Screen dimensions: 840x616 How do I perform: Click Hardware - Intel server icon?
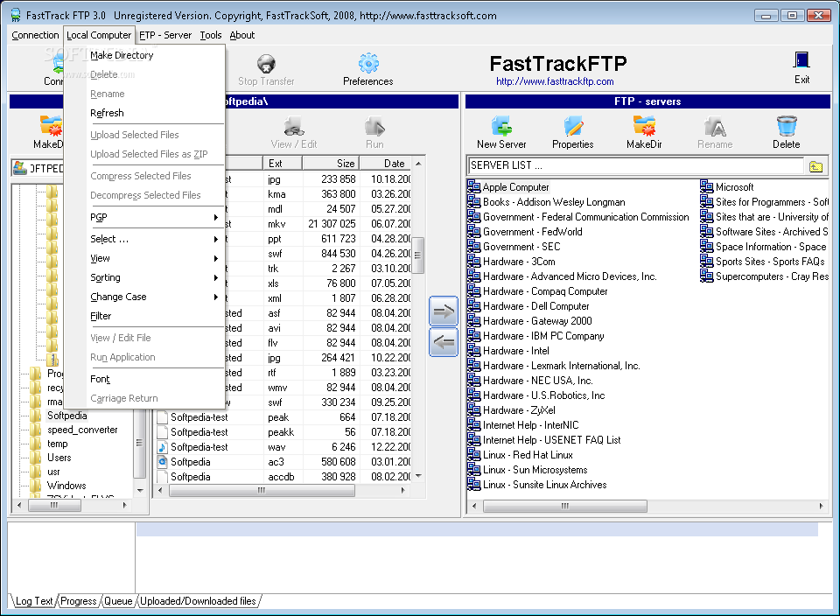click(x=473, y=350)
